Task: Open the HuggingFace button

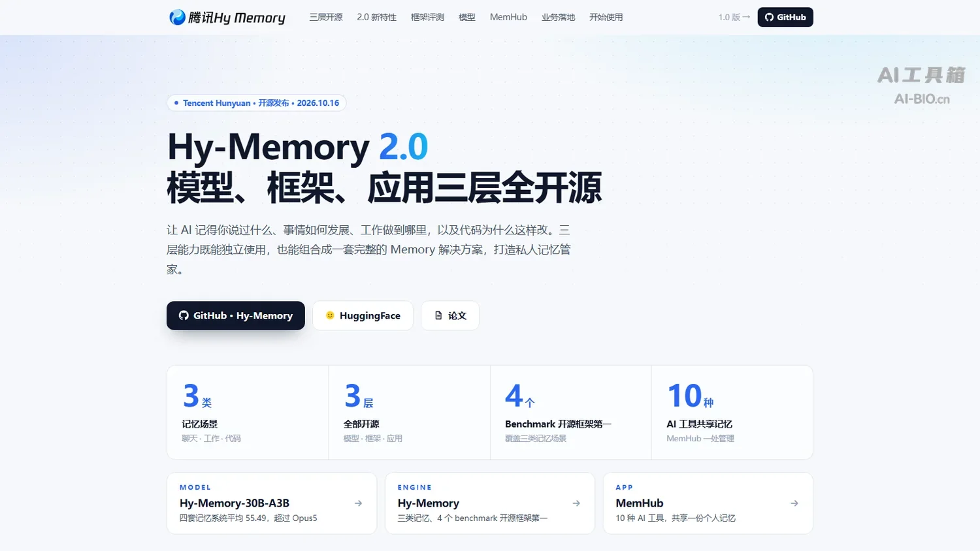Action: (363, 315)
